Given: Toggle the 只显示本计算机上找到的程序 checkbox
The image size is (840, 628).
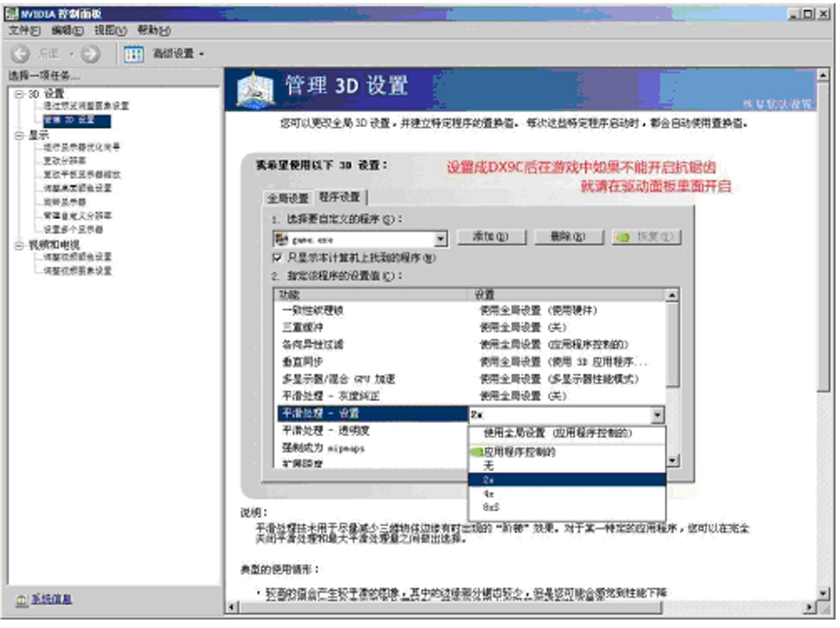Looking at the screenshot, I should coord(277,258).
